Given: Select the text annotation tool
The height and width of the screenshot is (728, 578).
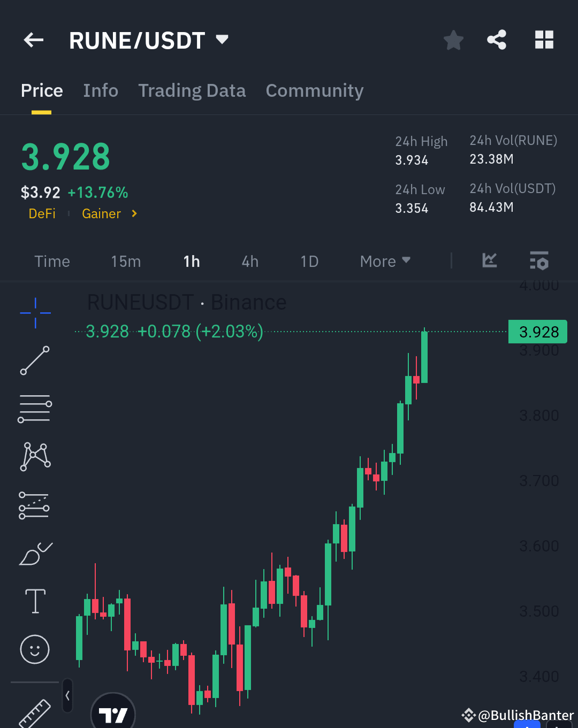Looking at the screenshot, I should (x=35, y=601).
